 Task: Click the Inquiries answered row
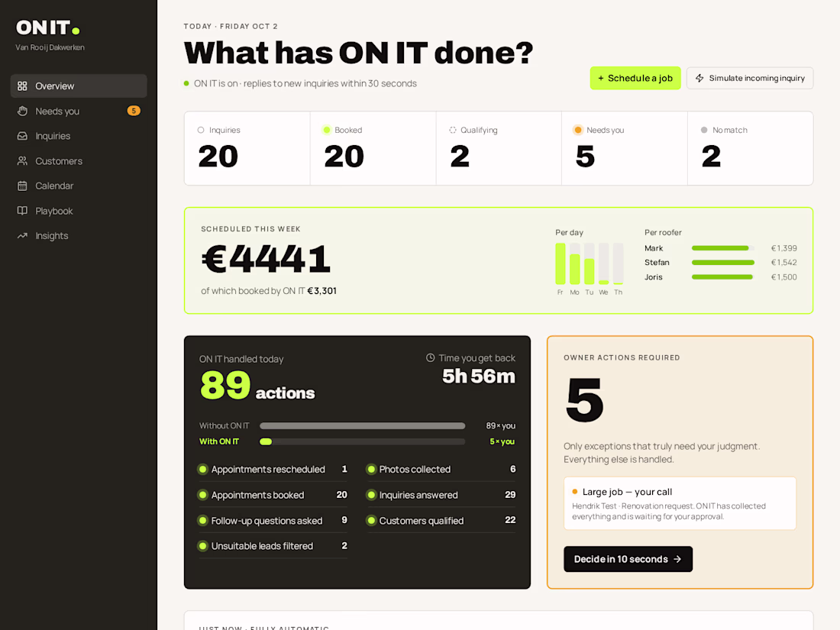[441, 495]
